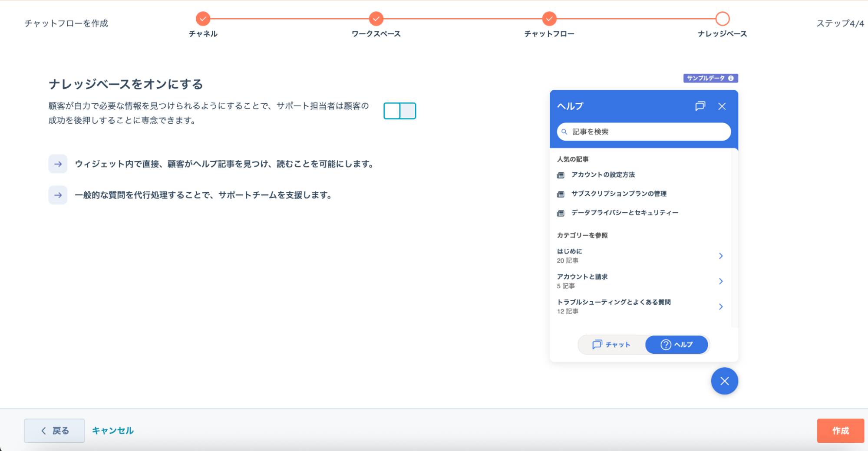Click the article icon beside サブスクリプションプランの管理
This screenshot has height=451, width=868.
pyautogui.click(x=561, y=194)
